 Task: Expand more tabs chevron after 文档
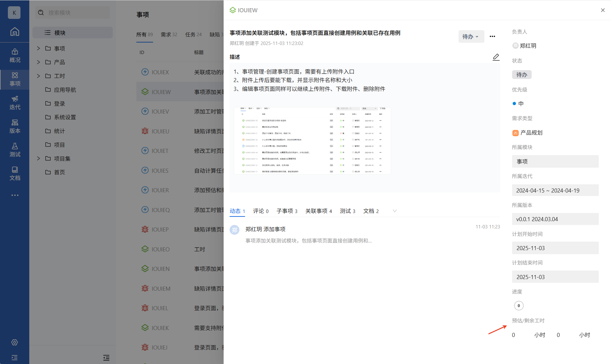tap(395, 211)
